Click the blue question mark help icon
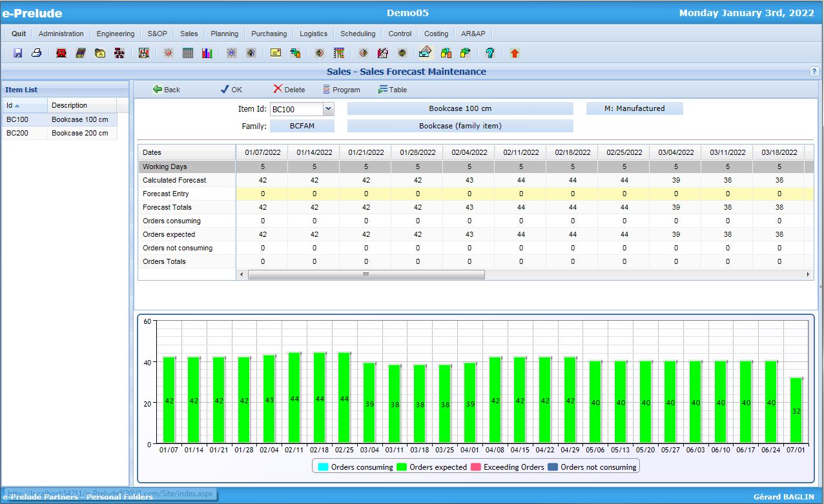 pyautogui.click(x=490, y=53)
